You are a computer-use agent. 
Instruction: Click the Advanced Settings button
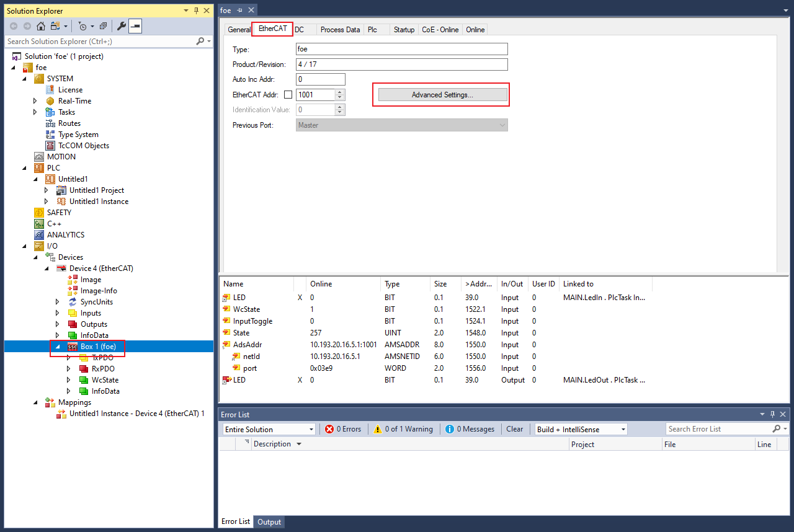point(442,95)
